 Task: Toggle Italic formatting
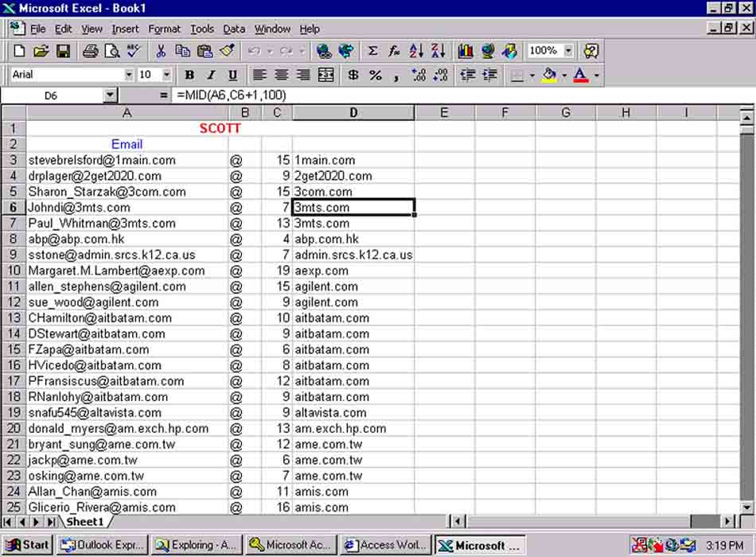pyautogui.click(x=211, y=75)
